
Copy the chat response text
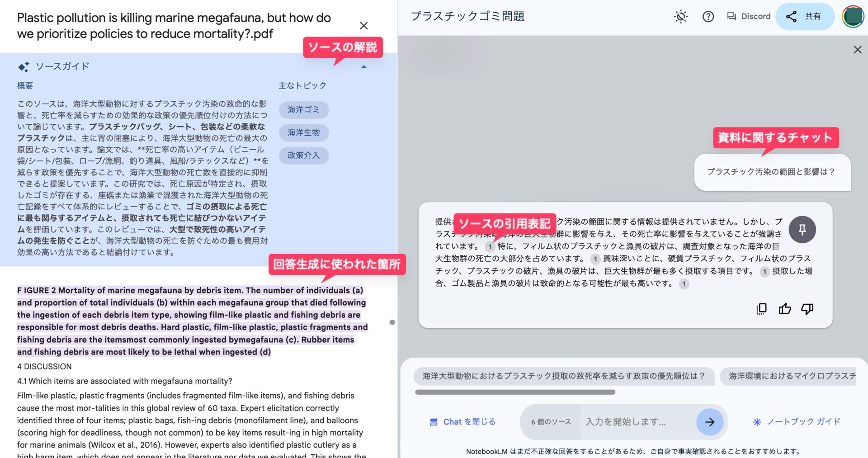point(762,309)
